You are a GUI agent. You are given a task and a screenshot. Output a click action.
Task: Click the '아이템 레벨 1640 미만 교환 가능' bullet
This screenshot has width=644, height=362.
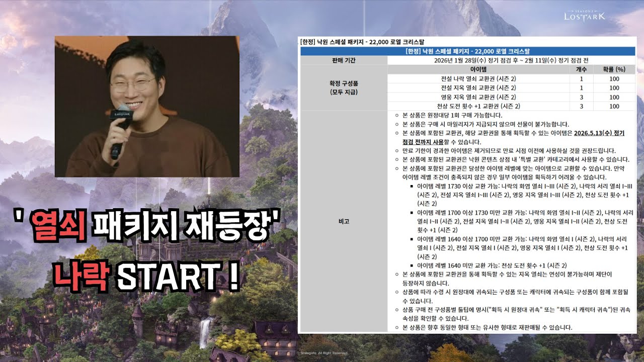(492, 265)
